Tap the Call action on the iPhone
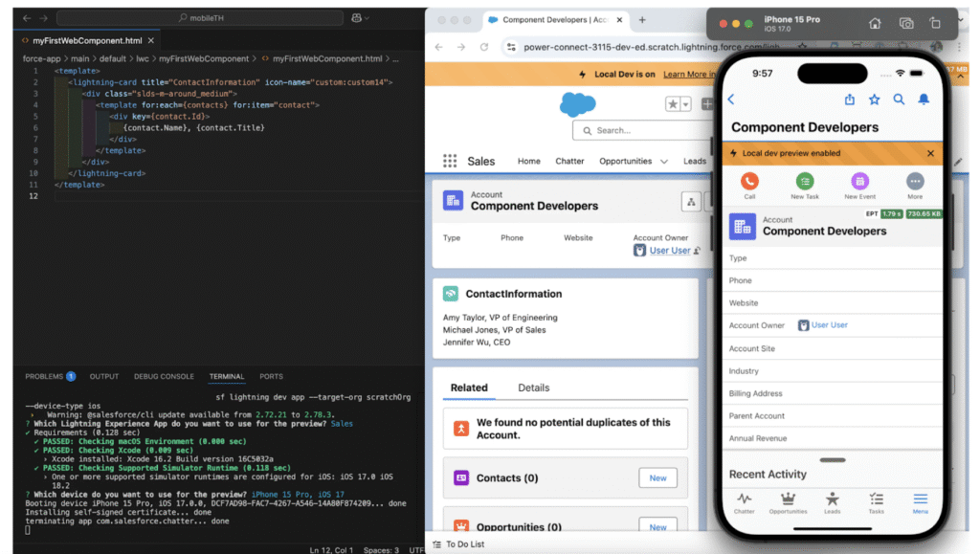The image size is (980, 554). [749, 186]
